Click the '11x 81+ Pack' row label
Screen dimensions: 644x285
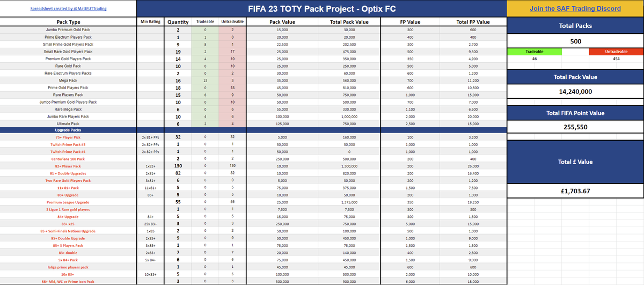point(68,188)
